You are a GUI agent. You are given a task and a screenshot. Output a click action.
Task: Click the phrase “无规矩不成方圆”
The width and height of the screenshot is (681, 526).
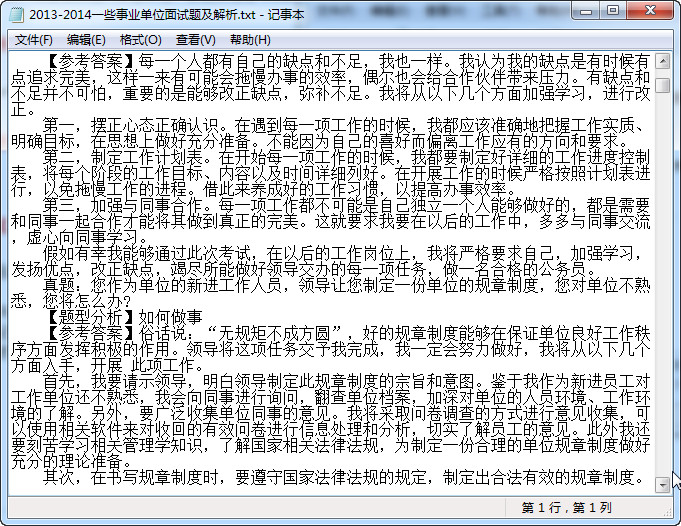click(274, 334)
